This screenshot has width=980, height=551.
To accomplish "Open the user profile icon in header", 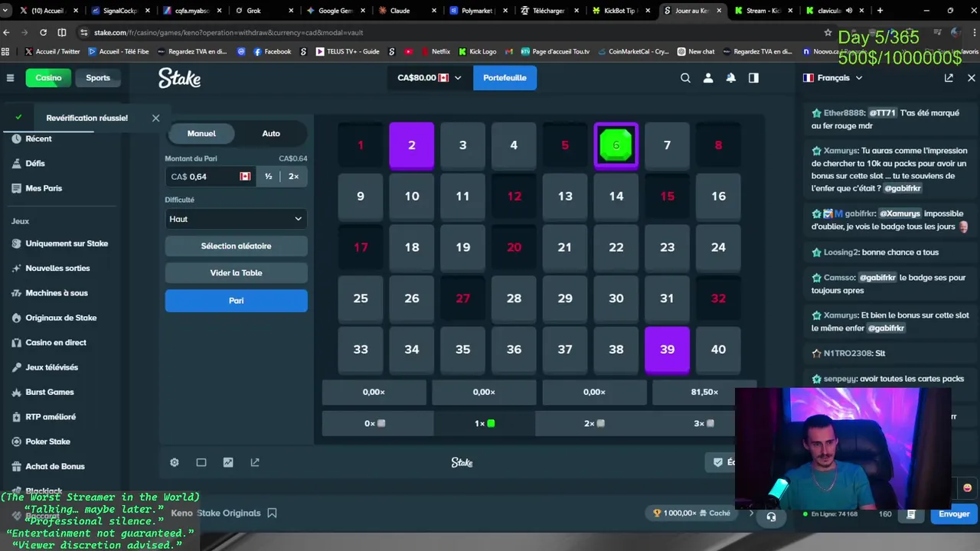I will coord(708,77).
